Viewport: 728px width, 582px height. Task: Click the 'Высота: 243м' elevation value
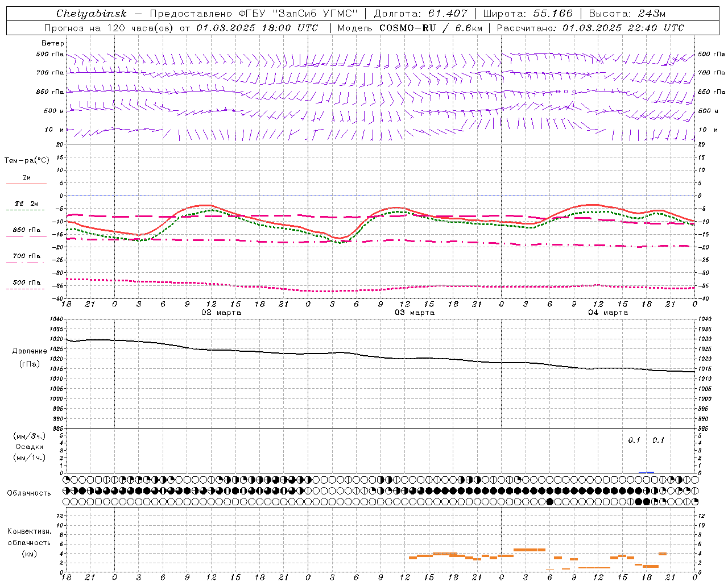(627, 14)
